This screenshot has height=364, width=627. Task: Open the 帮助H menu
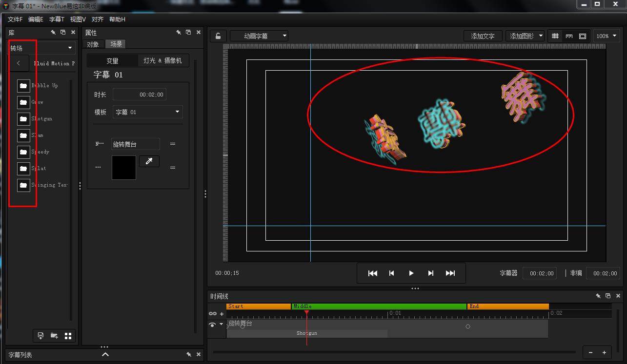click(117, 19)
